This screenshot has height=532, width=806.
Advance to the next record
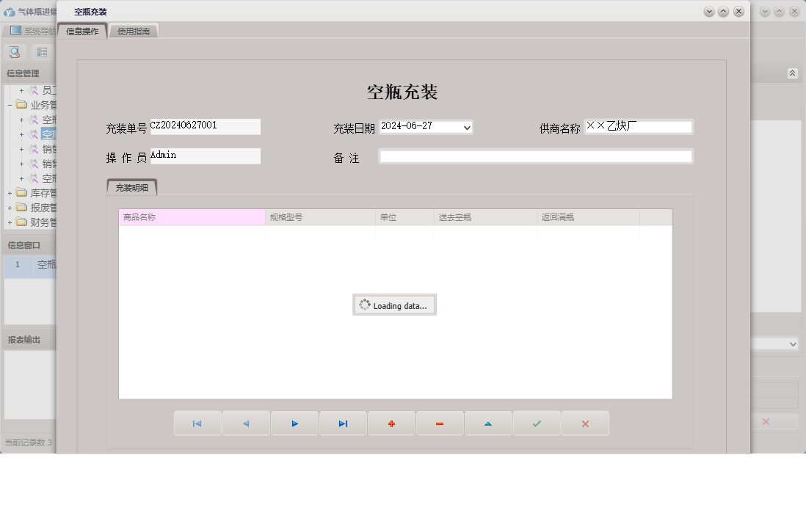294,423
